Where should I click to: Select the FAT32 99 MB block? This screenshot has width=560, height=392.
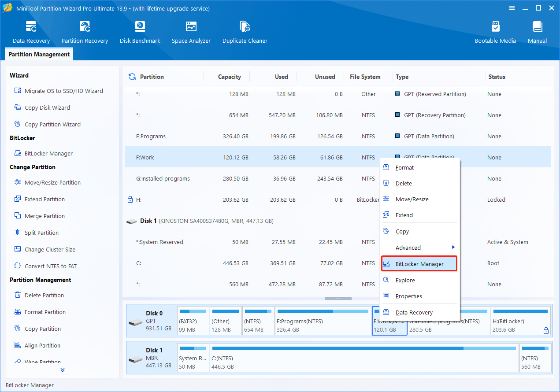[193, 321]
